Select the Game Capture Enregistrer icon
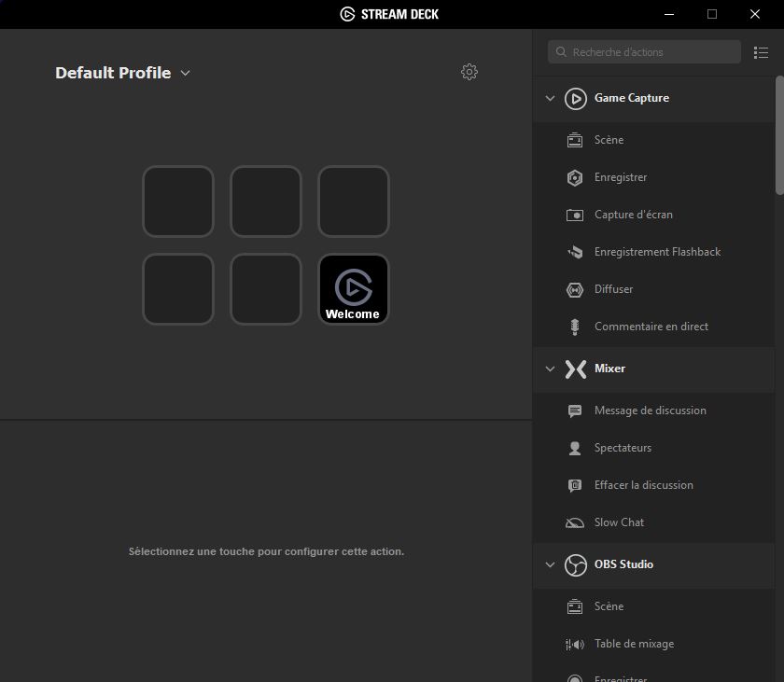Screen dimensions: 784x682 coord(575,177)
